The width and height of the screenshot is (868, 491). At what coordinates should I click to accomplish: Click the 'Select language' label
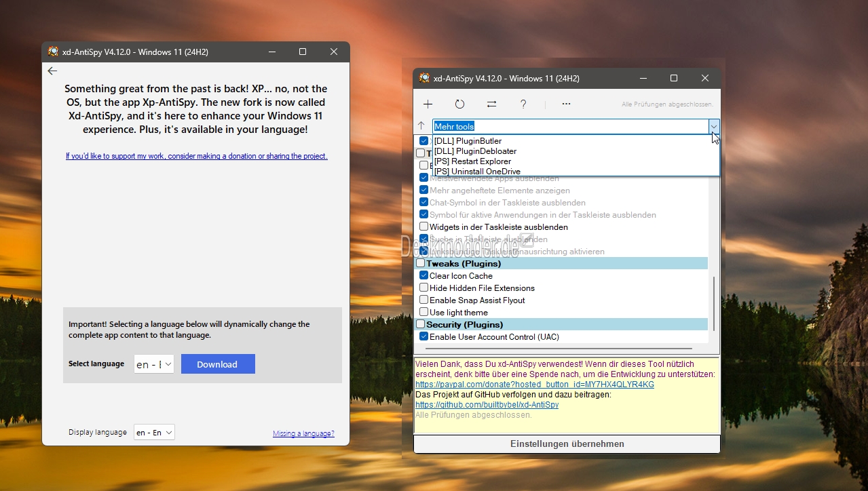tap(96, 364)
